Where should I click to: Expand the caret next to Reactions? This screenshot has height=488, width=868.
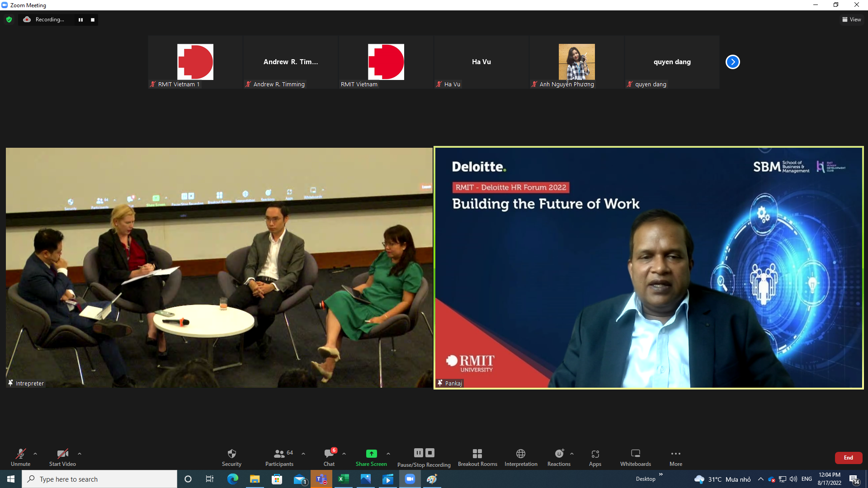(x=572, y=454)
